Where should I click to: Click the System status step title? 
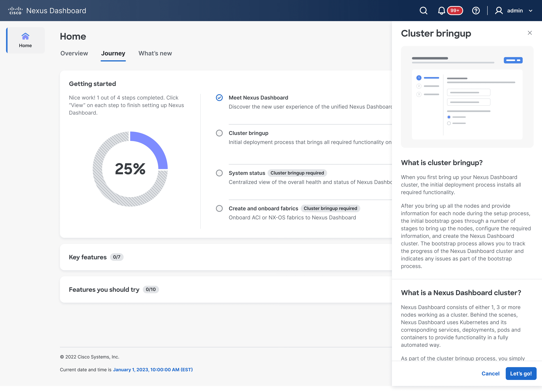(x=247, y=173)
